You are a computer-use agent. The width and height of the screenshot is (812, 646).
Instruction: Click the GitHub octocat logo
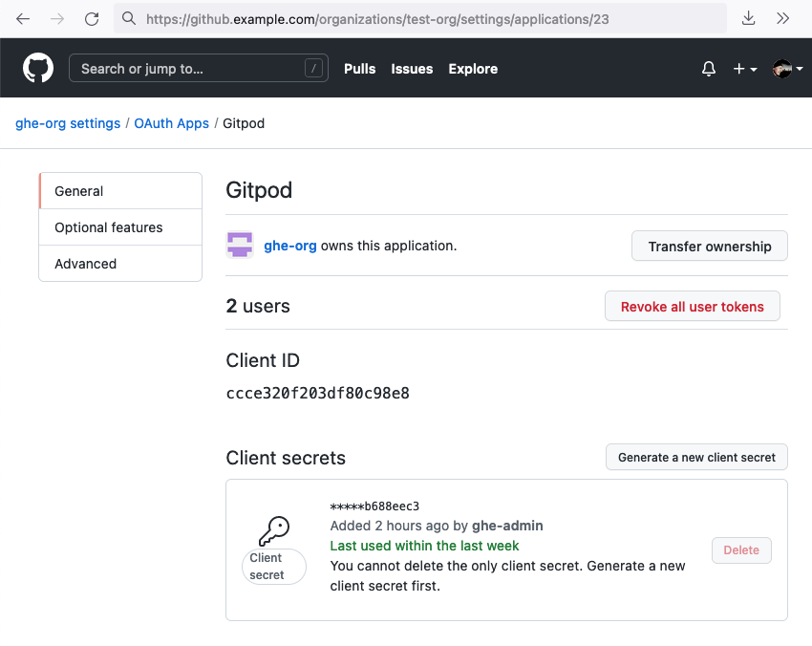tap(37, 68)
